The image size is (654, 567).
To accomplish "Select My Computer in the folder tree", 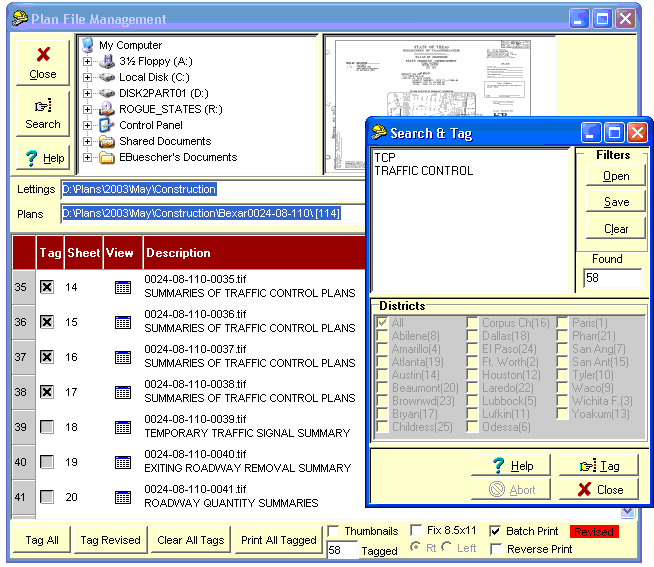I will (x=129, y=45).
